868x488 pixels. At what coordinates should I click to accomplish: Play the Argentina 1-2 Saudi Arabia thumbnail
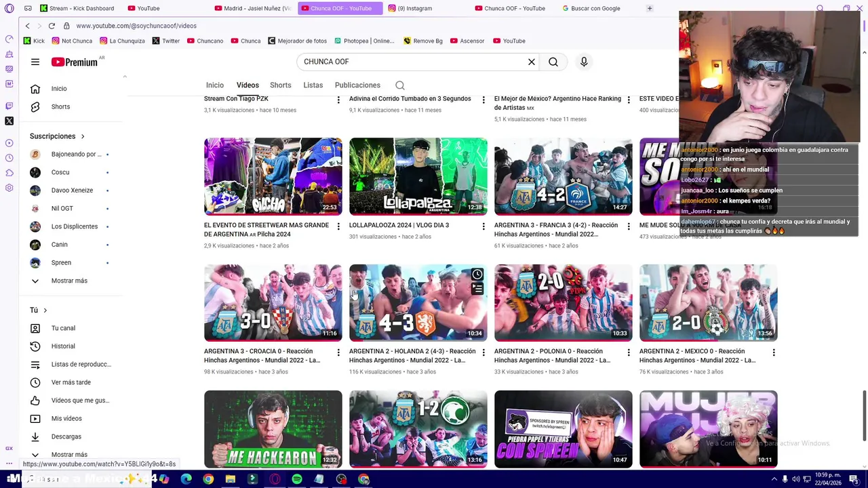[x=418, y=429]
